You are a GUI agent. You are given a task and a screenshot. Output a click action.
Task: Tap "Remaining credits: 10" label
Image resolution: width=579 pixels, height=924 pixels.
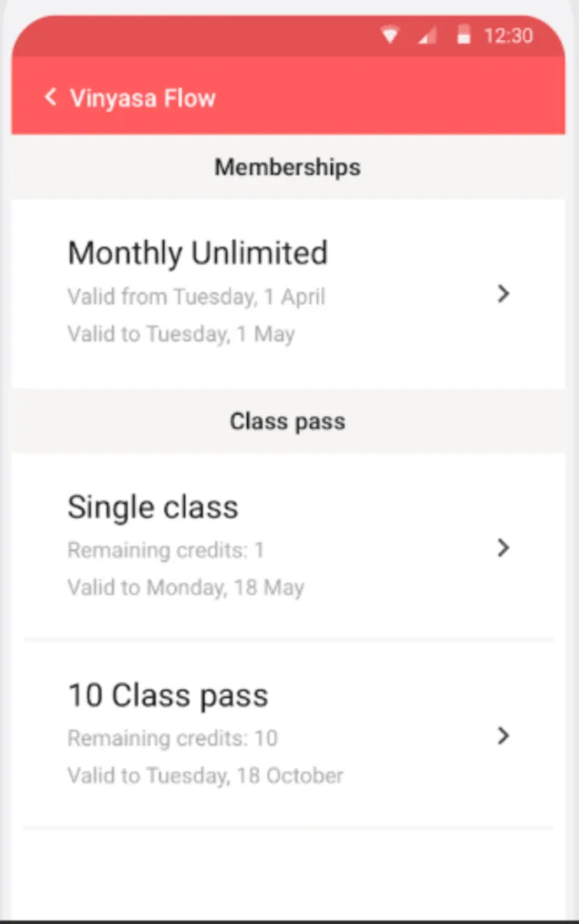[172, 738]
